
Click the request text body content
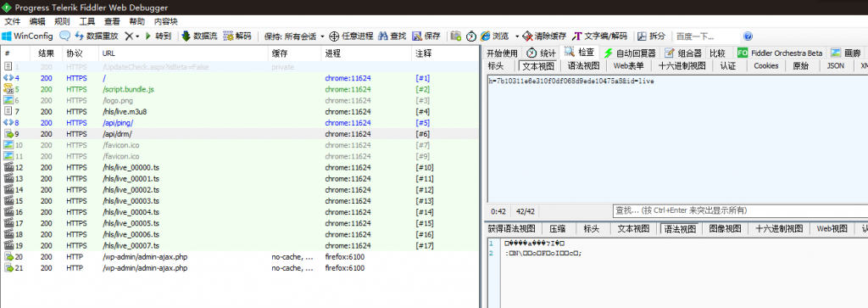pyautogui.click(x=572, y=81)
